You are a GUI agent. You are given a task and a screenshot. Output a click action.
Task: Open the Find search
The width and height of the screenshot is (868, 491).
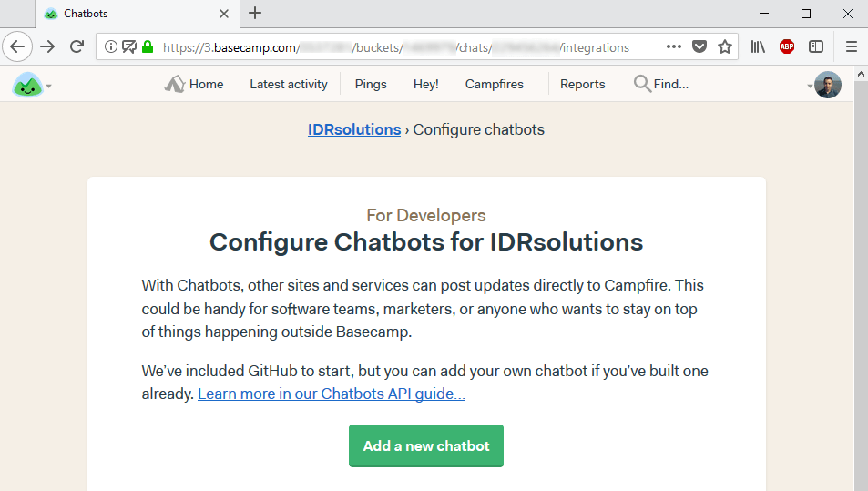[661, 84]
